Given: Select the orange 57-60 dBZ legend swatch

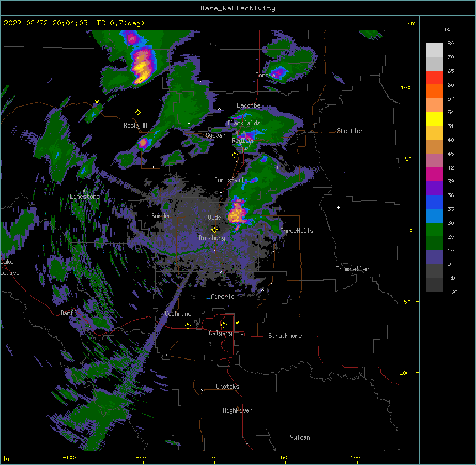Looking at the screenshot, I should pyautogui.click(x=434, y=91).
